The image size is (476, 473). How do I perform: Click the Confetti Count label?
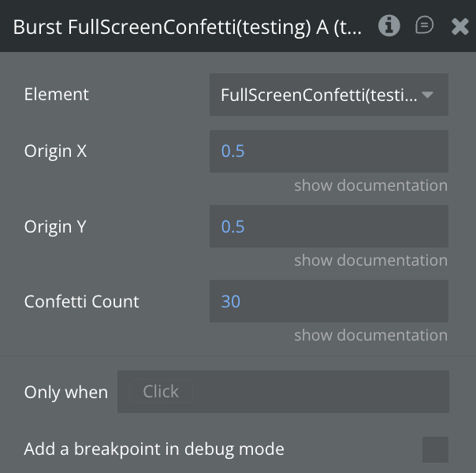[82, 302]
